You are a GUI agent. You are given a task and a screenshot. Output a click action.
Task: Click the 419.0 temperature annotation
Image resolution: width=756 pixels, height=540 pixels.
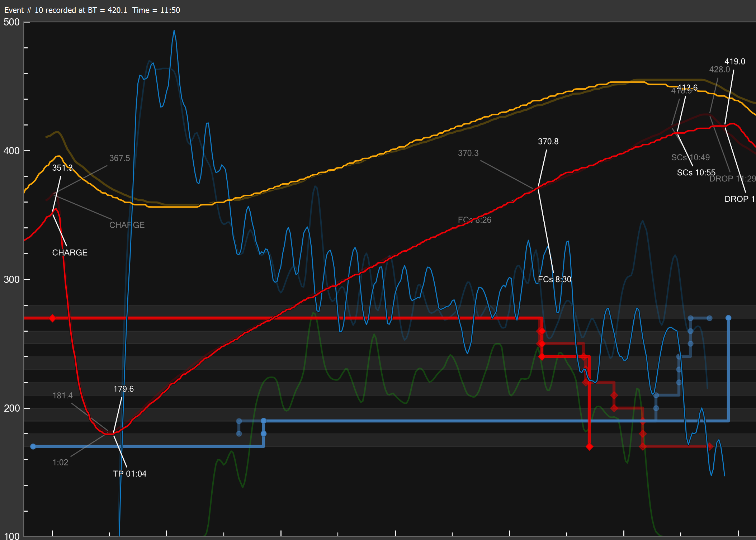coord(734,62)
